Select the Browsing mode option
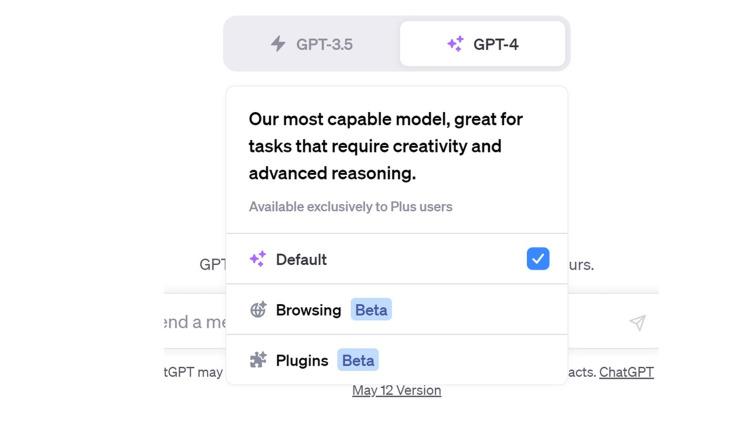 308,310
